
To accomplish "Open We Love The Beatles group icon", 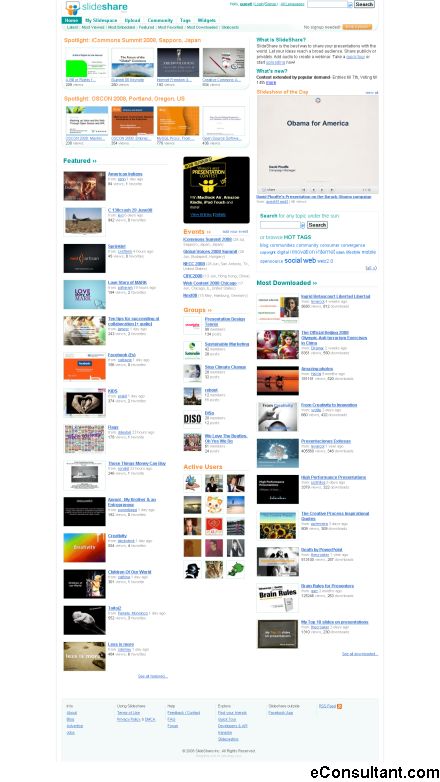I will point(192,442).
